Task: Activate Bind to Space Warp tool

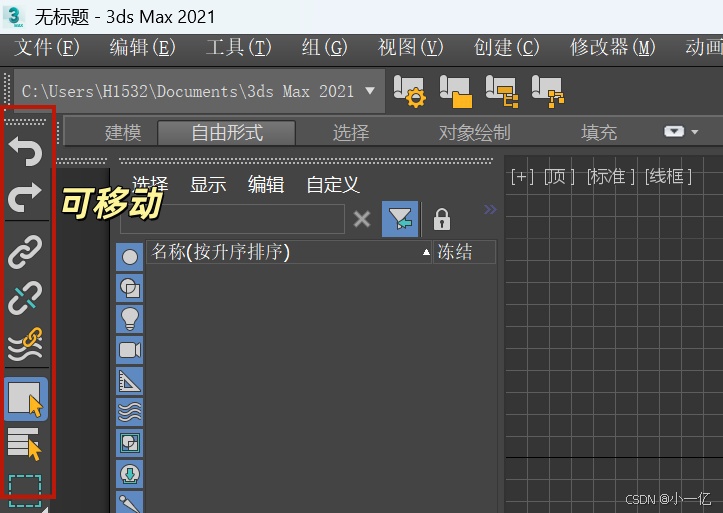Action: point(25,344)
